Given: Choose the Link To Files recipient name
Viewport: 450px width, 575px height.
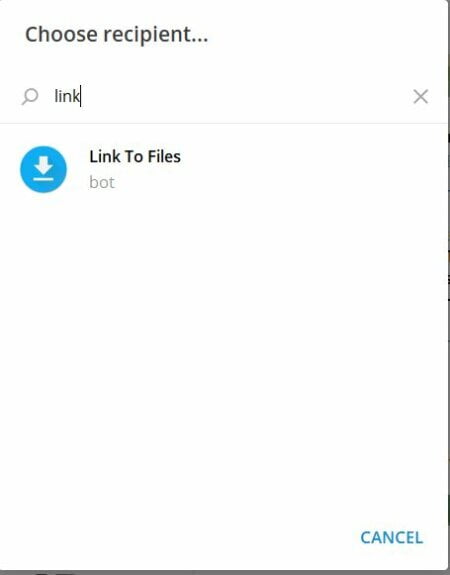Looking at the screenshot, I should (135, 157).
